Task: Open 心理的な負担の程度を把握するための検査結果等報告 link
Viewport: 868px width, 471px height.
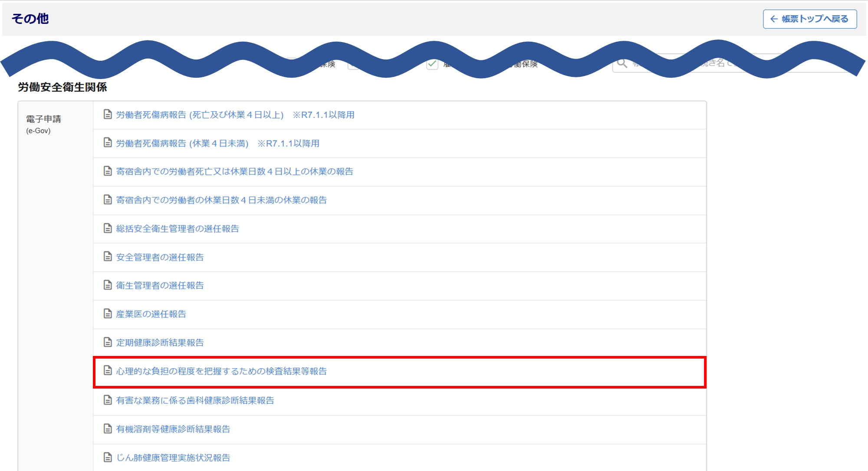Action: point(221,371)
